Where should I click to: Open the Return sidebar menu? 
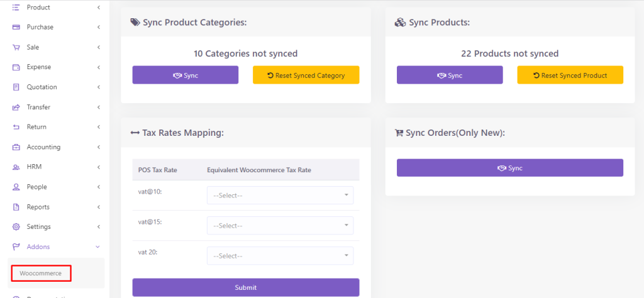(36, 127)
